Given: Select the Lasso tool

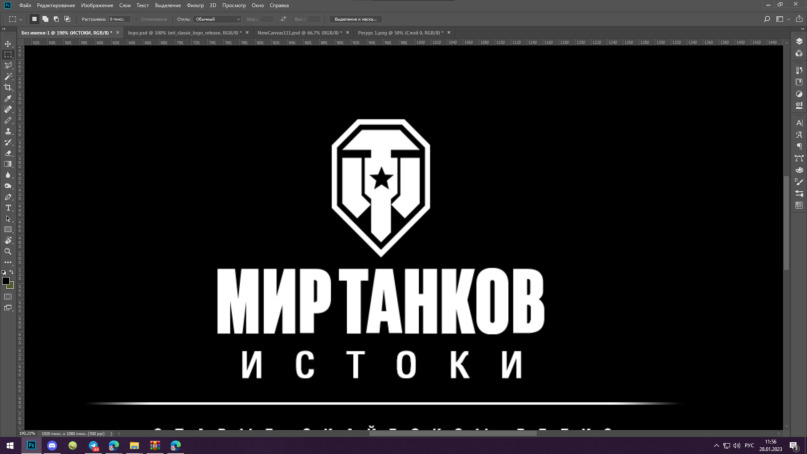Looking at the screenshot, I should tap(8, 65).
